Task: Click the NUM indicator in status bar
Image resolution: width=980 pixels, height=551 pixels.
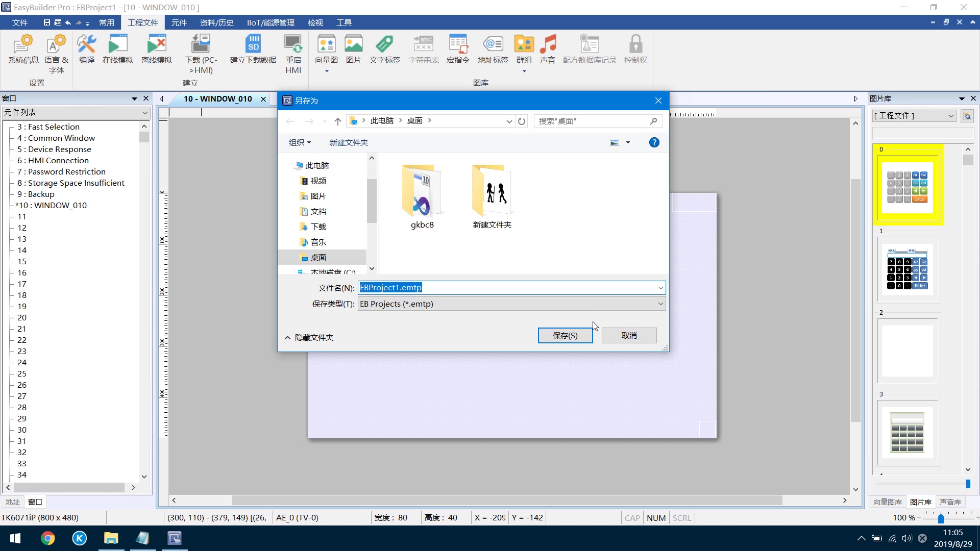Action: pyautogui.click(x=655, y=517)
